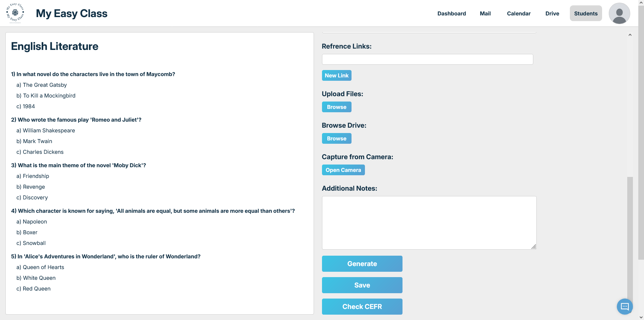
Task: Click the New Link button
Action: click(x=336, y=75)
